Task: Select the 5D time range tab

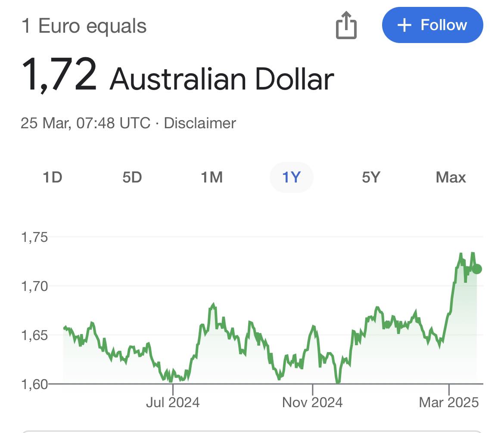Action: [x=132, y=177]
